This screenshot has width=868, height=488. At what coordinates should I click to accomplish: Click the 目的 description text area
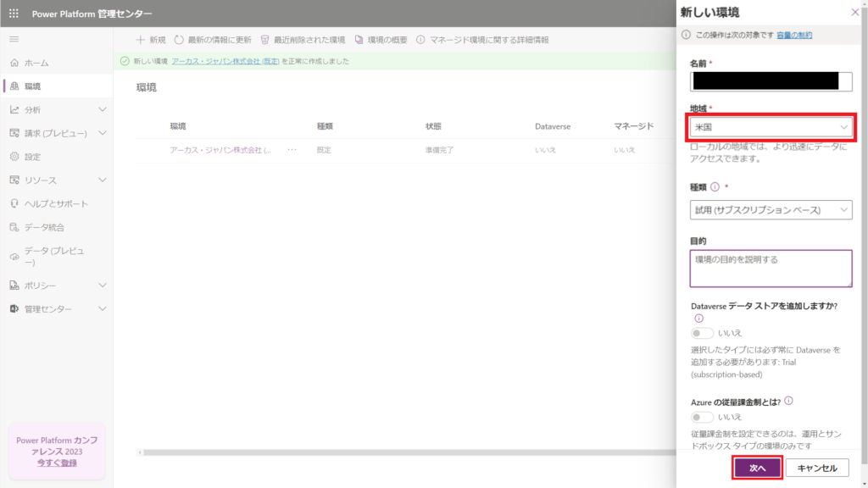click(771, 269)
